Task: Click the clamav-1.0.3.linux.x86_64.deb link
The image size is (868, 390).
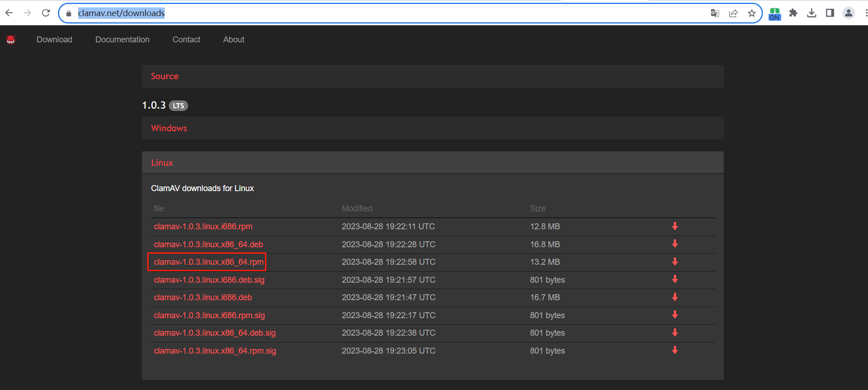Action: pyautogui.click(x=208, y=244)
